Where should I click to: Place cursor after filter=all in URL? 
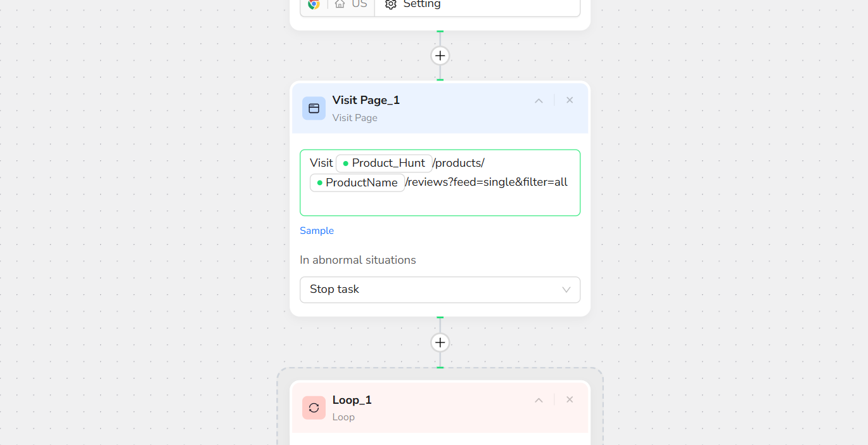[569, 183]
